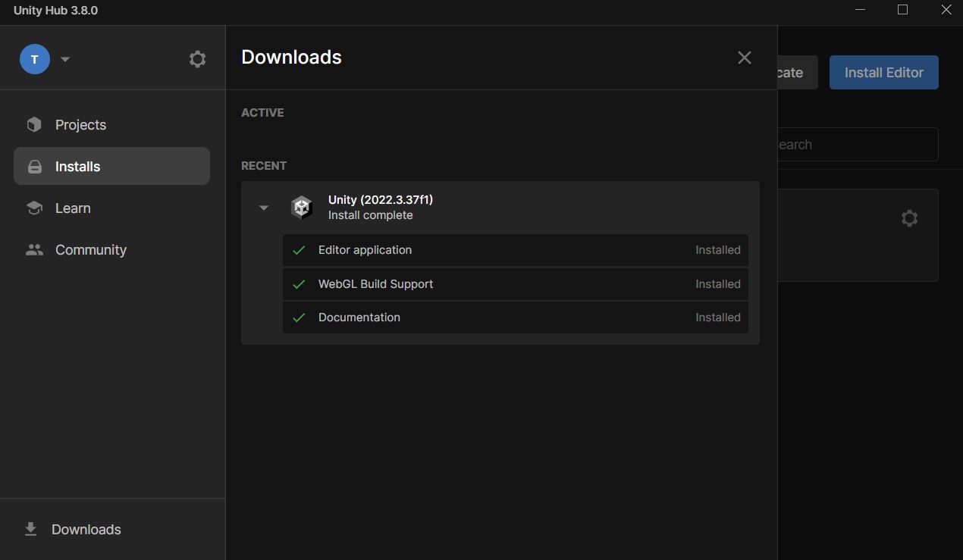Screen dimensions: 963x560
Task: Open Unity Hub preferences gear
Action: 198,59
